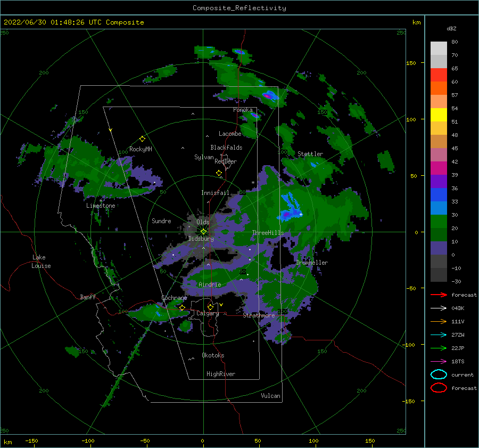Image resolution: width=479 pixels, height=448 pixels.
Task: Select the RedDeer city label
Action: coord(226,161)
